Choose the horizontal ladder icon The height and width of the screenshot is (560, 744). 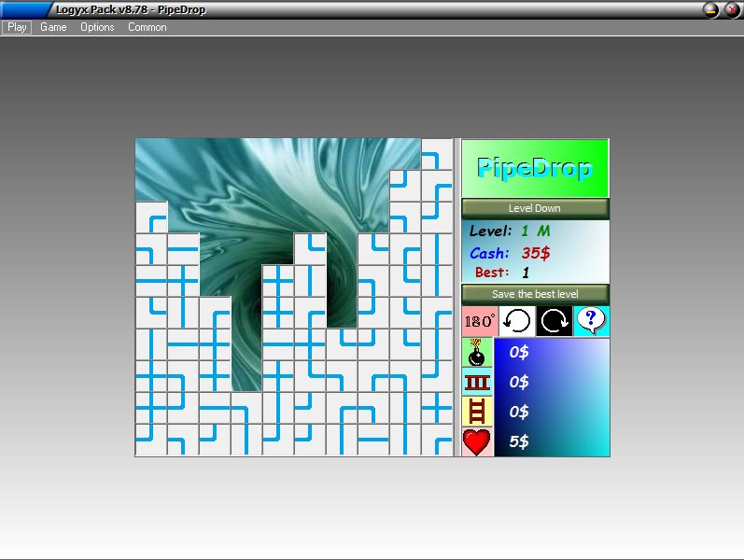(477, 382)
